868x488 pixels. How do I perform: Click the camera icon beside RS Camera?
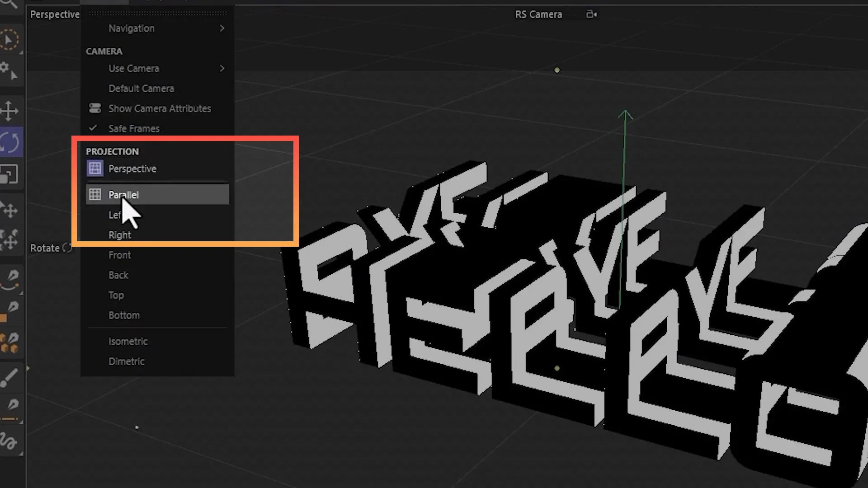tap(591, 14)
